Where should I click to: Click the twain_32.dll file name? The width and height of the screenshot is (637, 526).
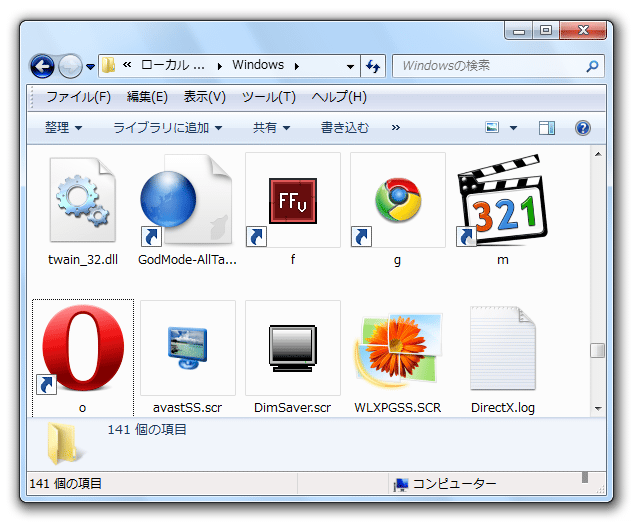pyautogui.click(x=83, y=260)
